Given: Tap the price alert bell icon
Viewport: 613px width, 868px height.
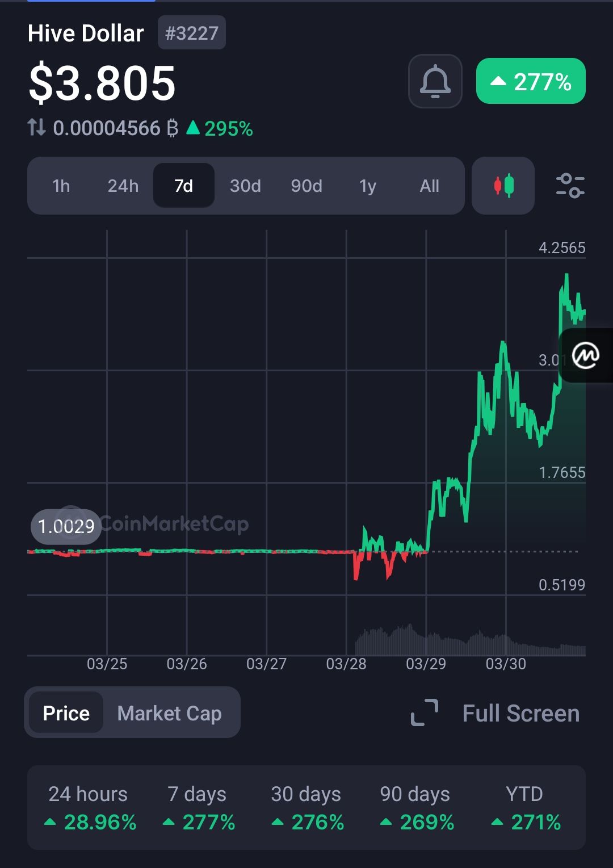Looking at the screenshot, I should pos(435,81).
